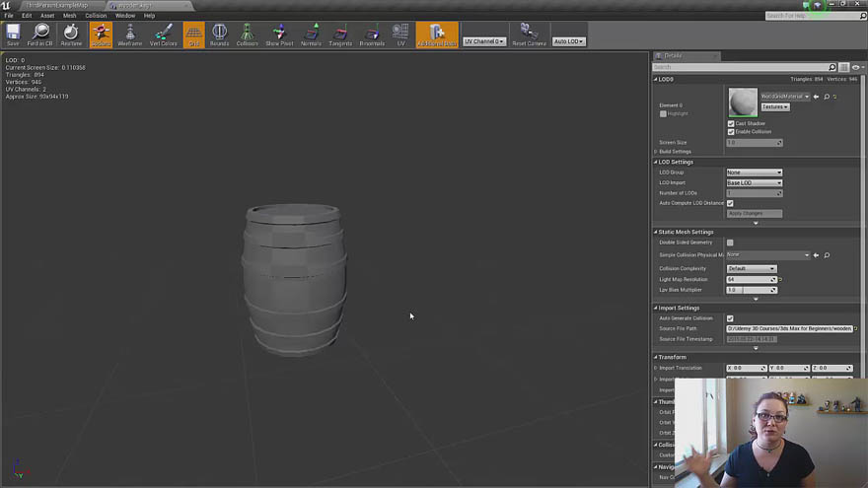Open Auto LOD dropdown
Viewport: 868px width, 488px height.
tap(568, 41)
